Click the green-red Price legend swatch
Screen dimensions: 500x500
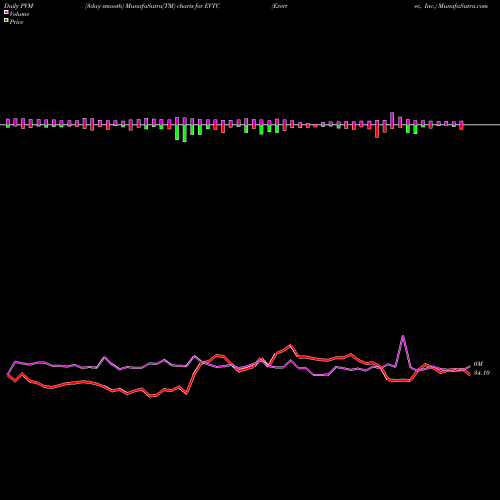[x=6, y=20]
